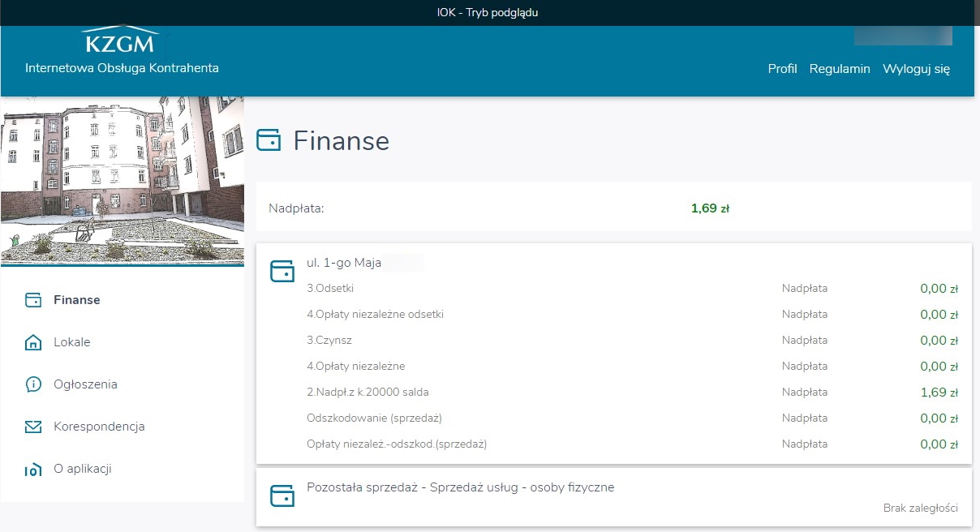This screenshot has width=980, height=532.
Task: Click the Nadpłata label in Odszkodowanie row
Action: (805, 418)
